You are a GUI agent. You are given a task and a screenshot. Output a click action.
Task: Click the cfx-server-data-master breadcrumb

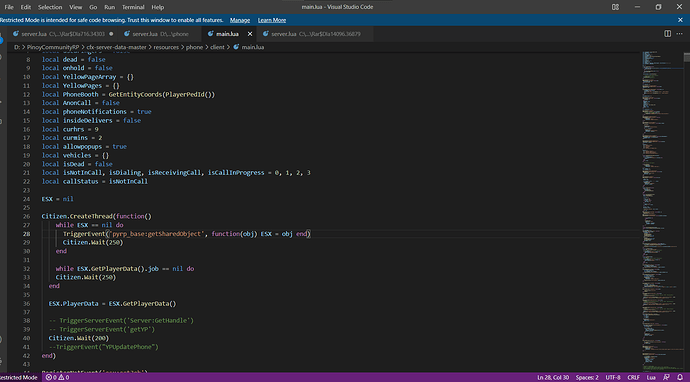pyautogui.click(x=116, y=47)
